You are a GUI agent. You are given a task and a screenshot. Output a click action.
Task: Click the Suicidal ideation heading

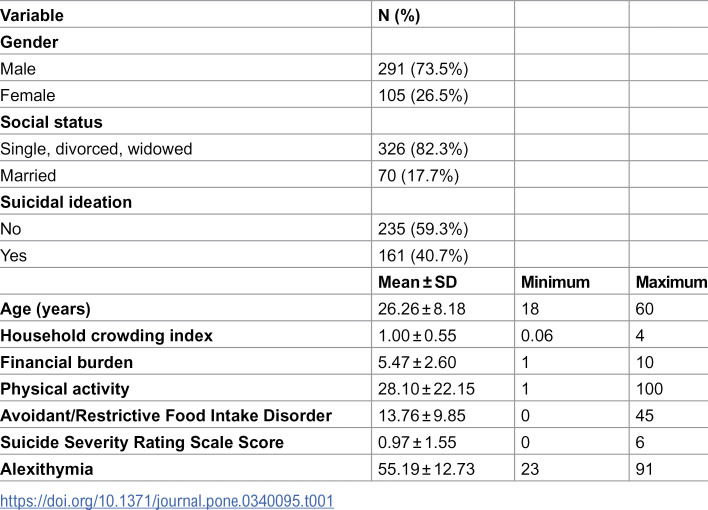pyautogui.click(x=66, y=202)
